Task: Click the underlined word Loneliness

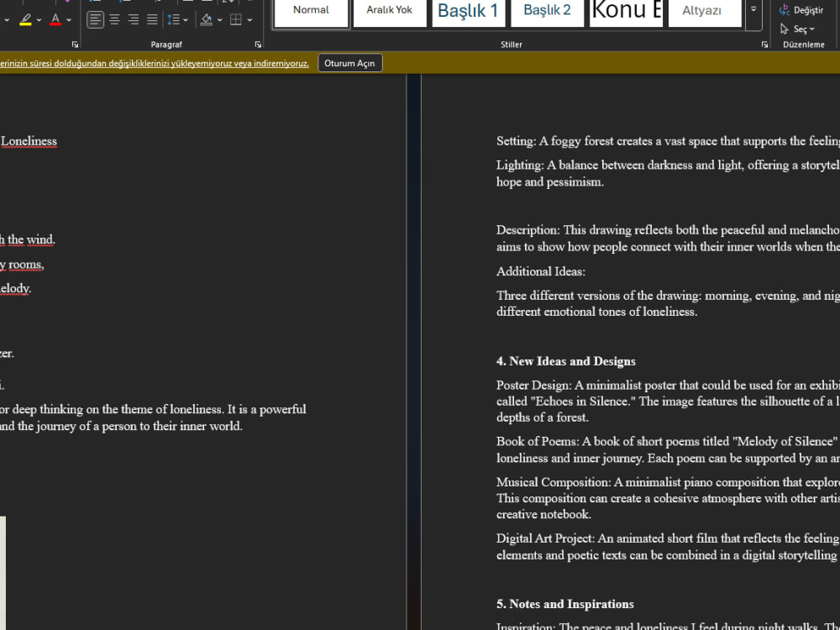Action: (x=29, y=141)
